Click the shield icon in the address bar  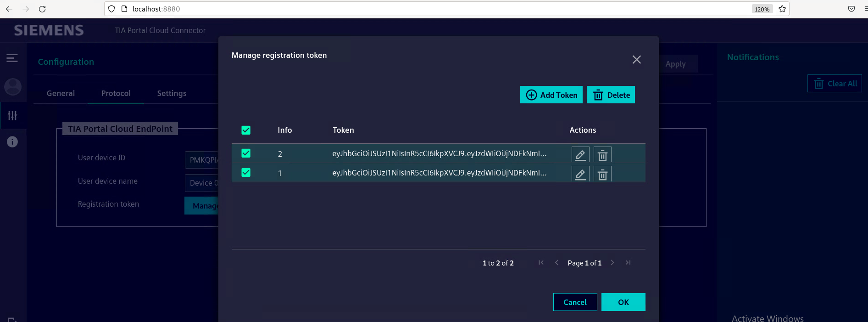click(x=111, y=9)
